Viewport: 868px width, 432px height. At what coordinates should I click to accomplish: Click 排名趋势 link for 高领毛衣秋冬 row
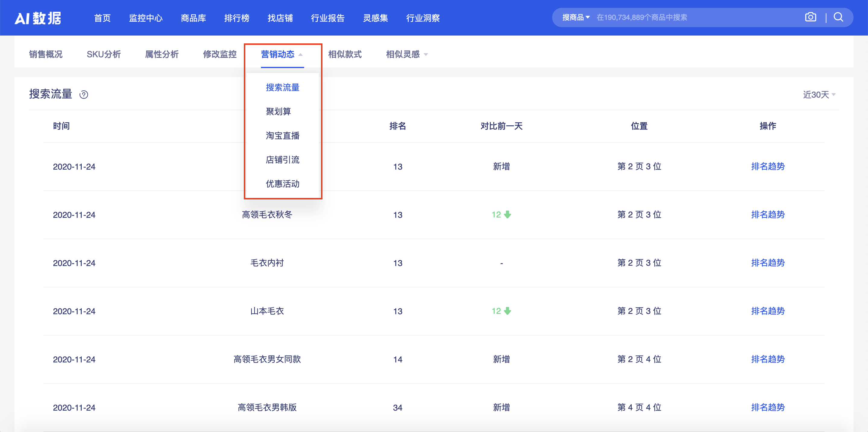(x=768, y=214)
